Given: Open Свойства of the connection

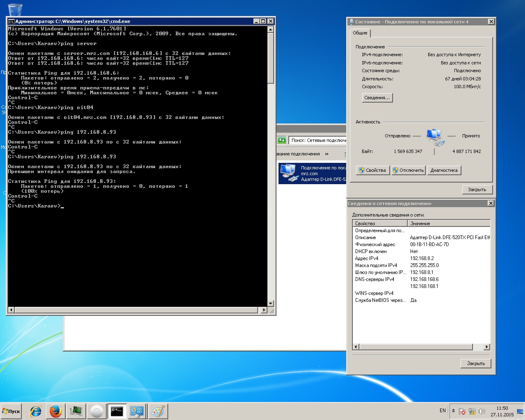Looking at the screenshot, I should 372,170.
